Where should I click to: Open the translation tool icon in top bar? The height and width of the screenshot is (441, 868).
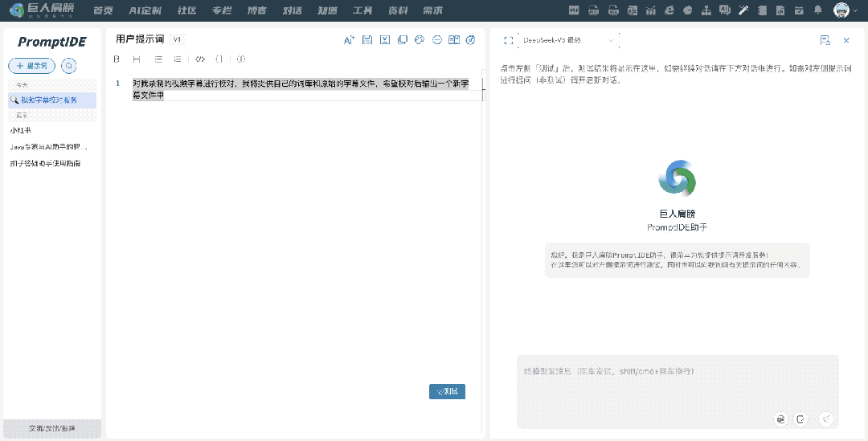tap(633, 10)
